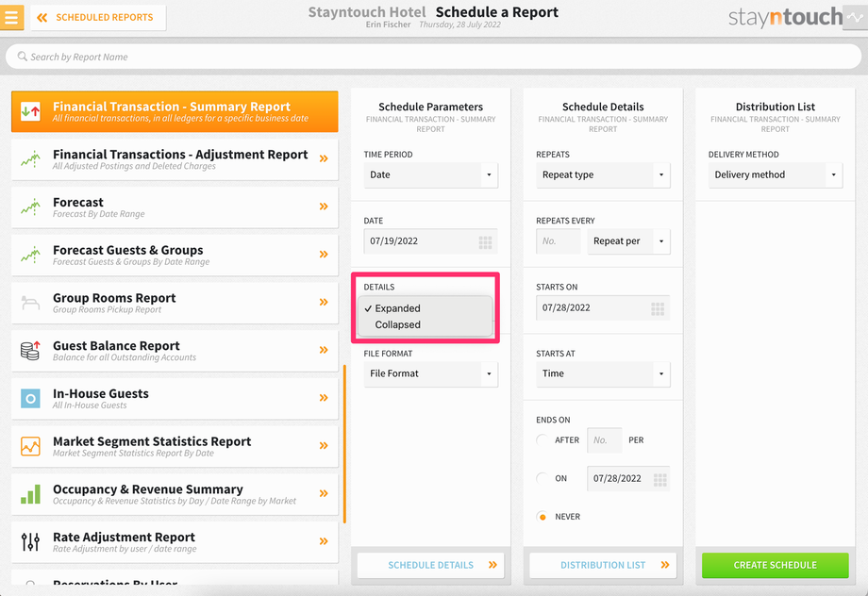Click chevron on Rate Adjustment Report row
Viewport: 868px width, 596px height.
click(324, 541)
